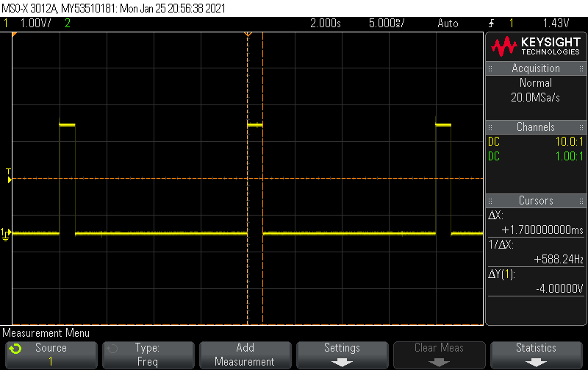Click the green DC coupling label for channel 2
The height and width of the screenshot is (370, 588).
(494, 156)
